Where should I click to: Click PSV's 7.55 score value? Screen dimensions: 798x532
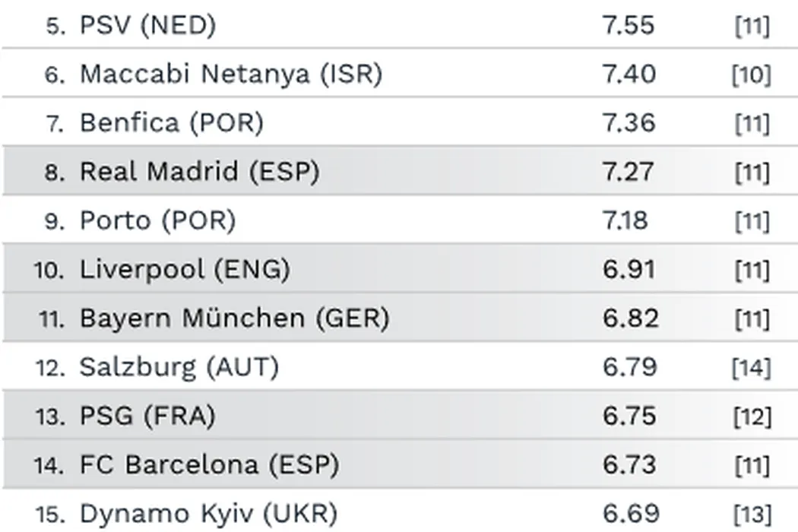(628, 26)
